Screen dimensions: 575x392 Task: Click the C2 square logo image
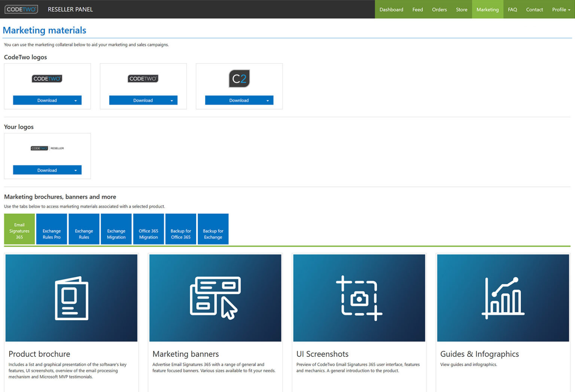[239, 79]
